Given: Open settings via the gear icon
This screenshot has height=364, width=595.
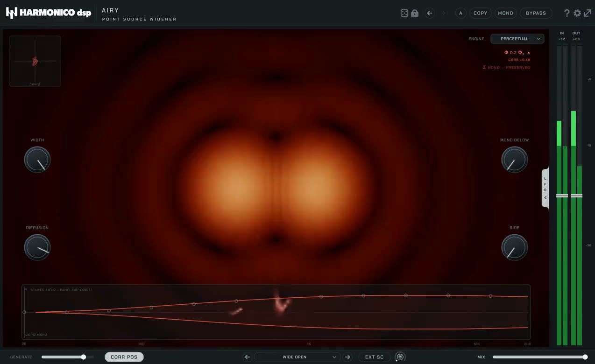Looking at the screenshot, I should tap(577, 13).
